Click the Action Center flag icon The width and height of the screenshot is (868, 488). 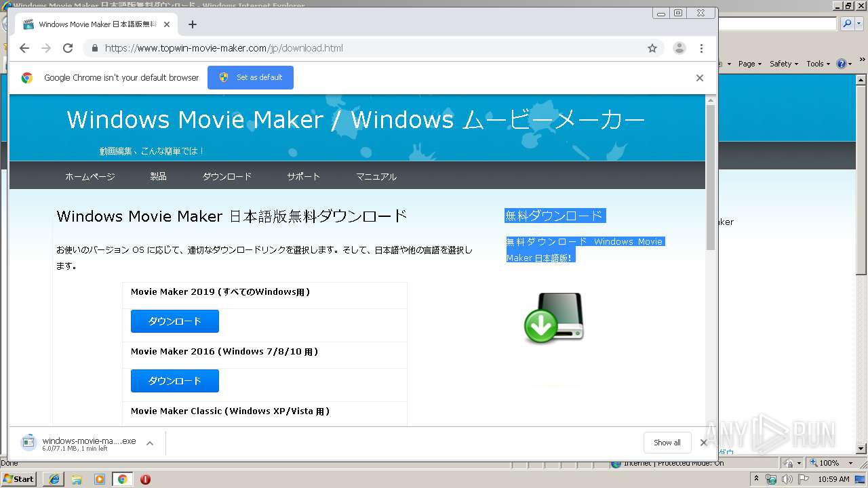(804, 479)
